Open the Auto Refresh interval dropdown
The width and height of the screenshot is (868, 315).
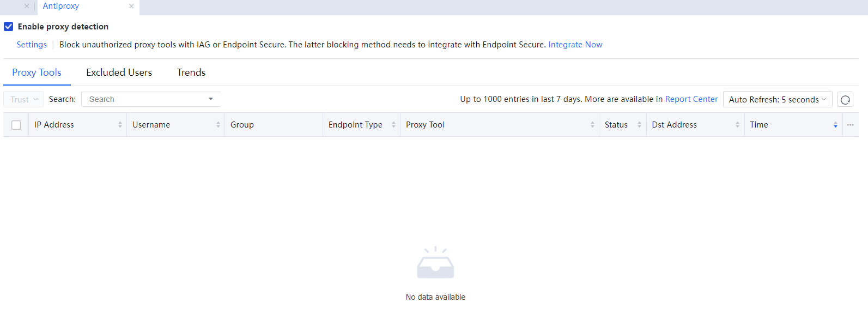tap(777, 99)
